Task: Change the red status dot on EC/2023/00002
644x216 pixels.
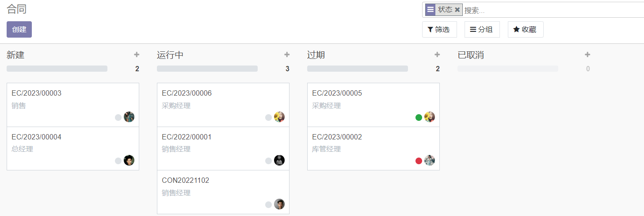Action: (419, 161)
